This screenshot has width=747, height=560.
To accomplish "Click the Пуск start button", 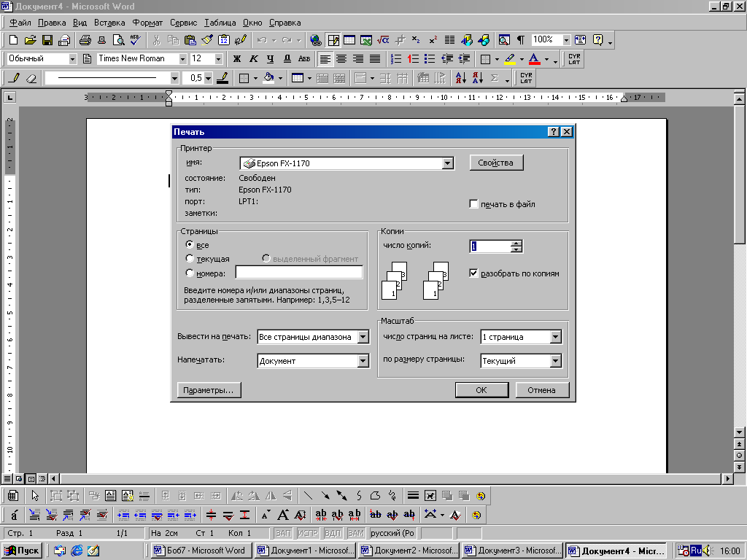I will (22, 551).
